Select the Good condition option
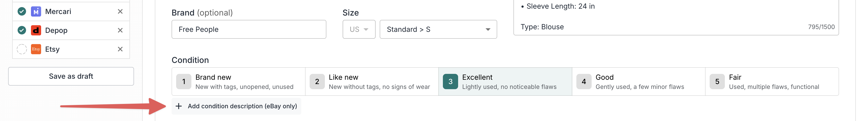The height and width of the screenshot is (121, 868). click(639, 82)
